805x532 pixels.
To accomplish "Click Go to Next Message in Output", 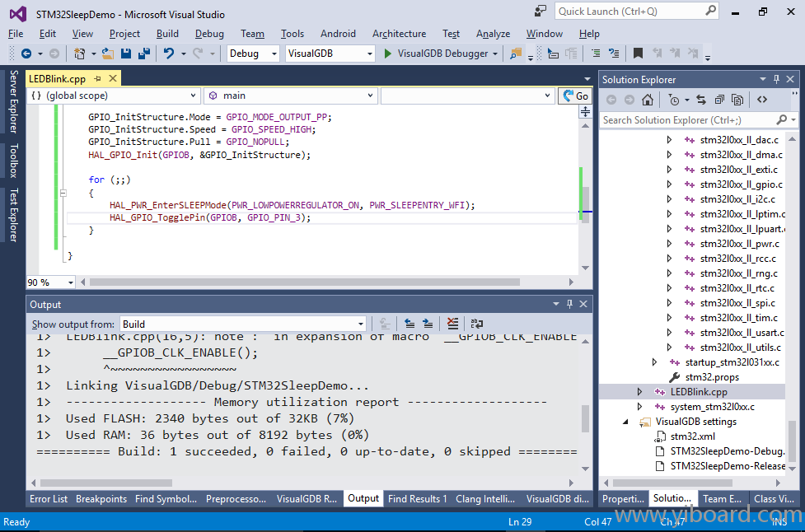I will (x=428, y=324).
